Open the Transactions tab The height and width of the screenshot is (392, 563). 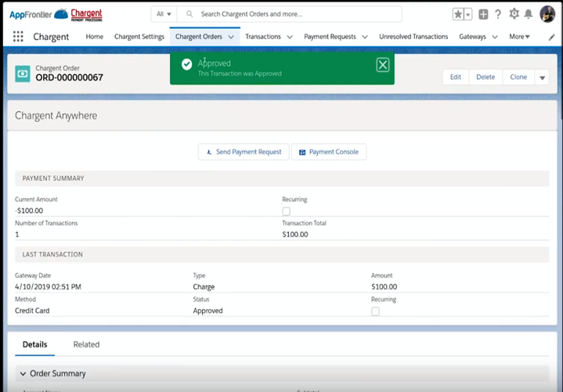pyautogui.click(x=263, y=37)
